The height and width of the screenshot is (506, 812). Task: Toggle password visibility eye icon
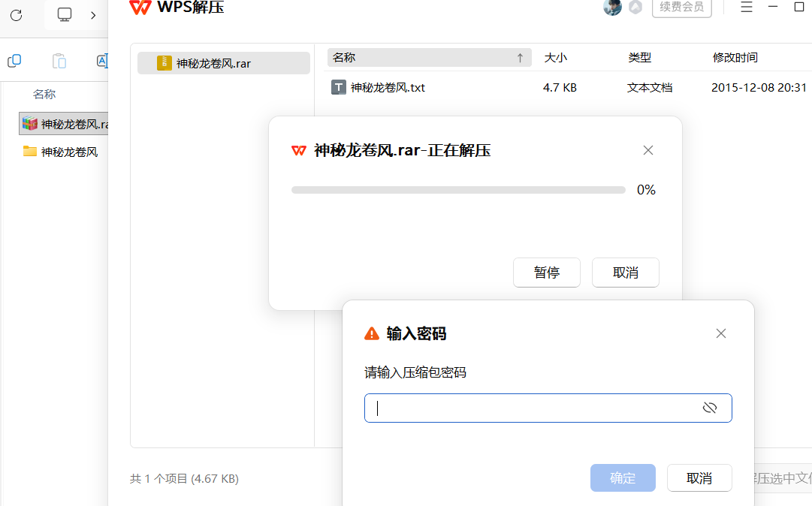709,408
